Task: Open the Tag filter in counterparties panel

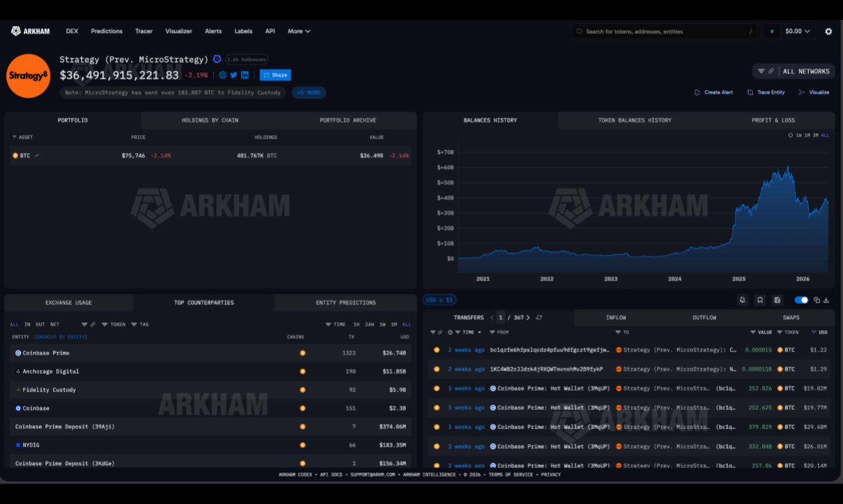Action: pos(140,324)
